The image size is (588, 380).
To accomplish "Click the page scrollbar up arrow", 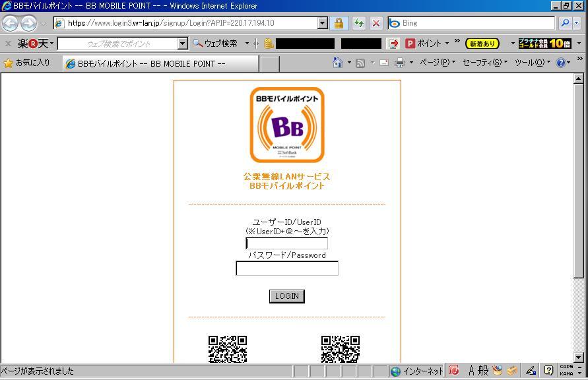I will pos(579,79).
